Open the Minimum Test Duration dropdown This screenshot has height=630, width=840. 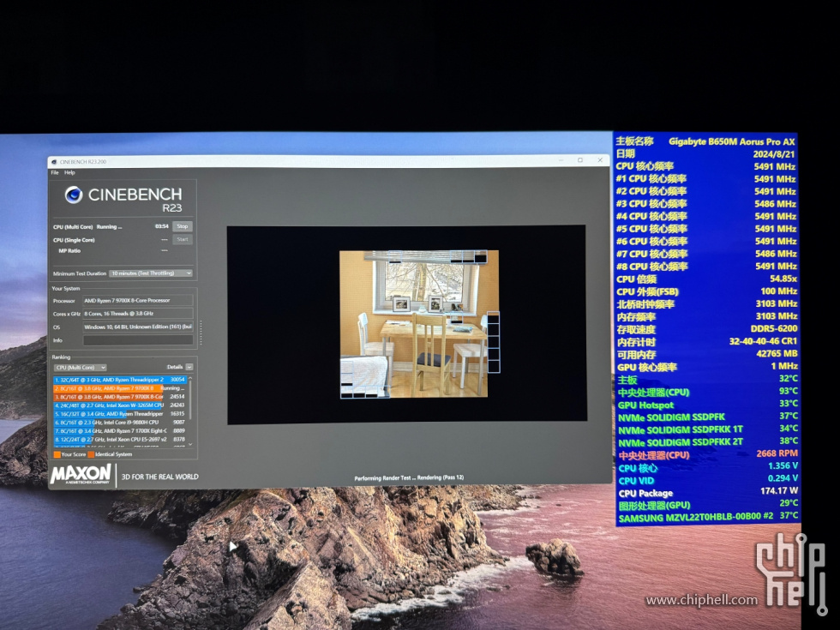[x=151, y=273]
